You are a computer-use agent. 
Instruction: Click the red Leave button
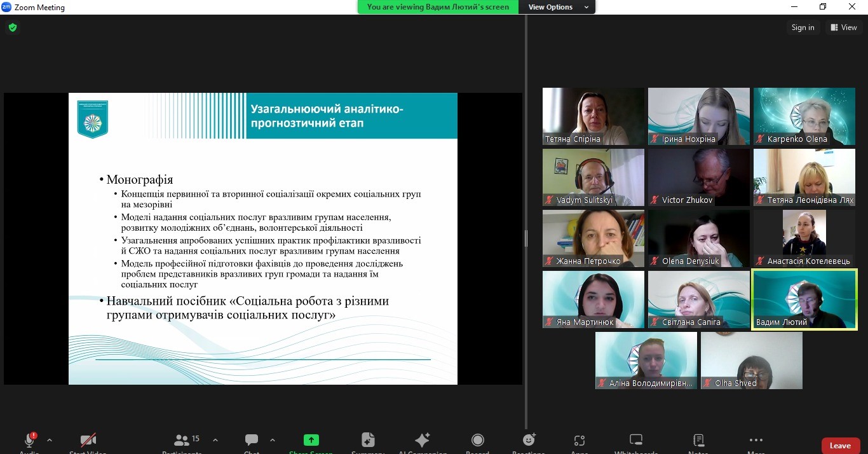coord(840,446)
